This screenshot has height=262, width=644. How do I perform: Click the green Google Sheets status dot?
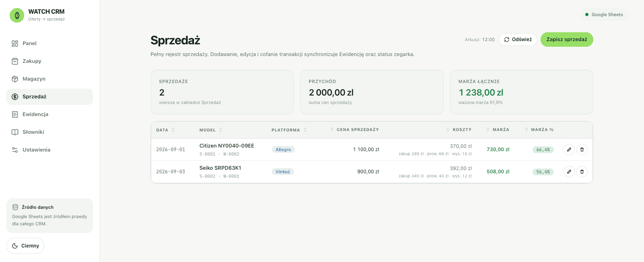[x=587, y=15]
